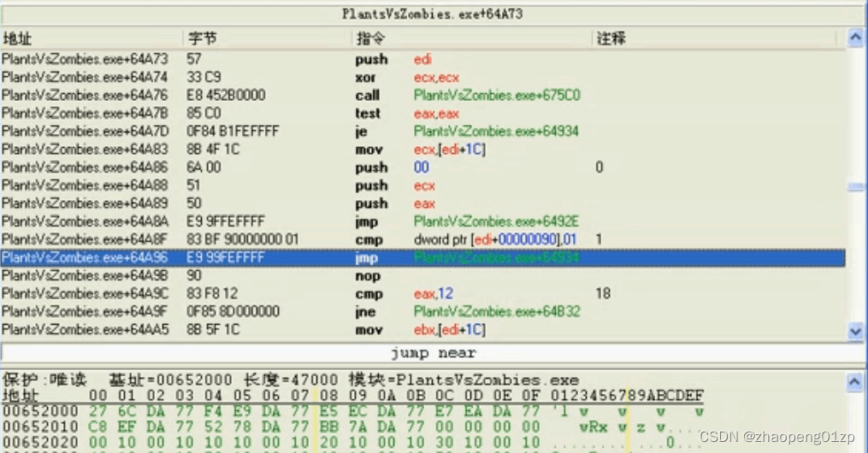The image size is (868, 453).
Task: Click the 0123456789ABCDEF ASCII column header
Action: click(x=627, y=396)
